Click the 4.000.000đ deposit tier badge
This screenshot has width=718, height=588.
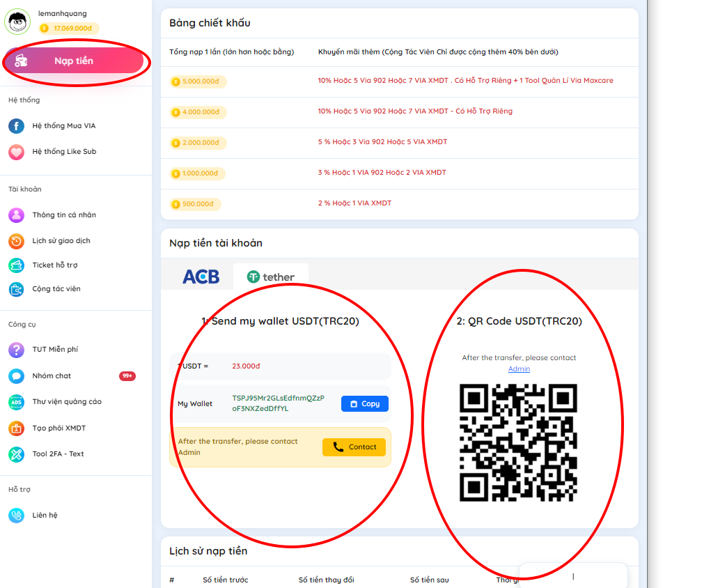click(198, 112)
